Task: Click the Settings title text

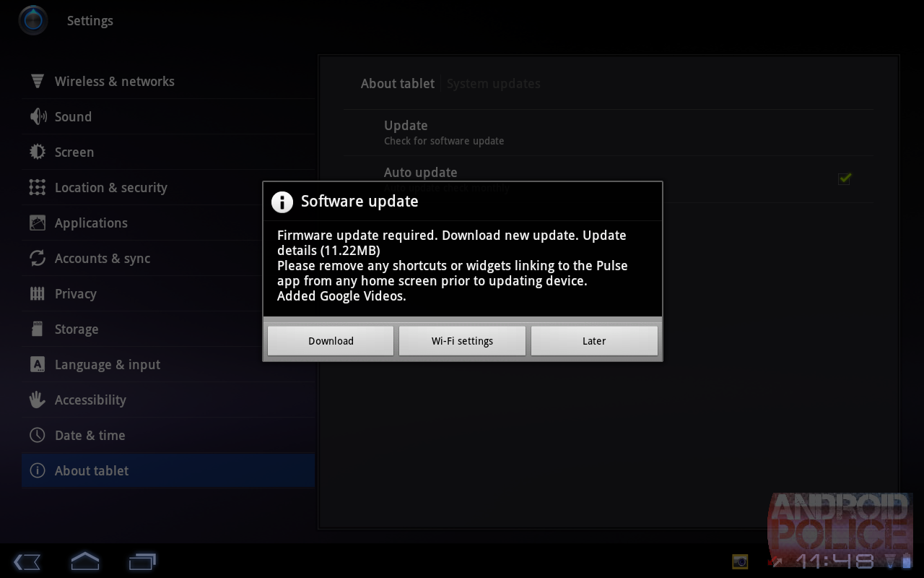Action: click(90, 21)
